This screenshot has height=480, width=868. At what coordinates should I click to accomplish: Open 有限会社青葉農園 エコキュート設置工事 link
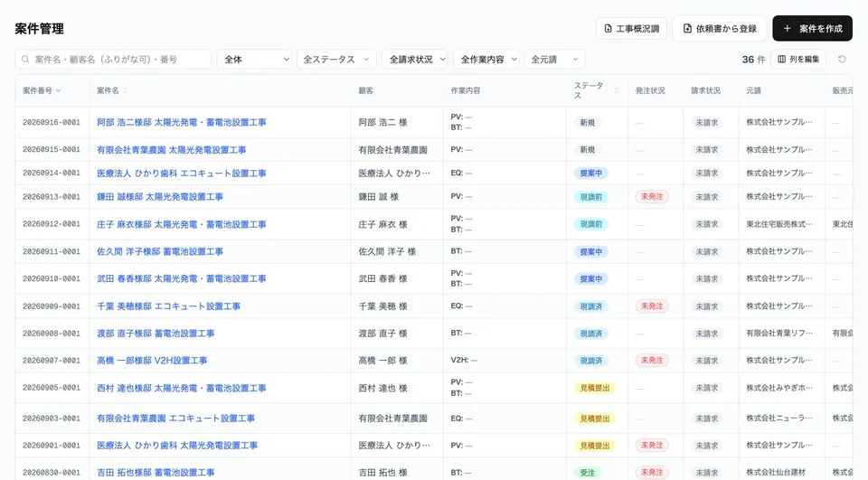(176, 418)
